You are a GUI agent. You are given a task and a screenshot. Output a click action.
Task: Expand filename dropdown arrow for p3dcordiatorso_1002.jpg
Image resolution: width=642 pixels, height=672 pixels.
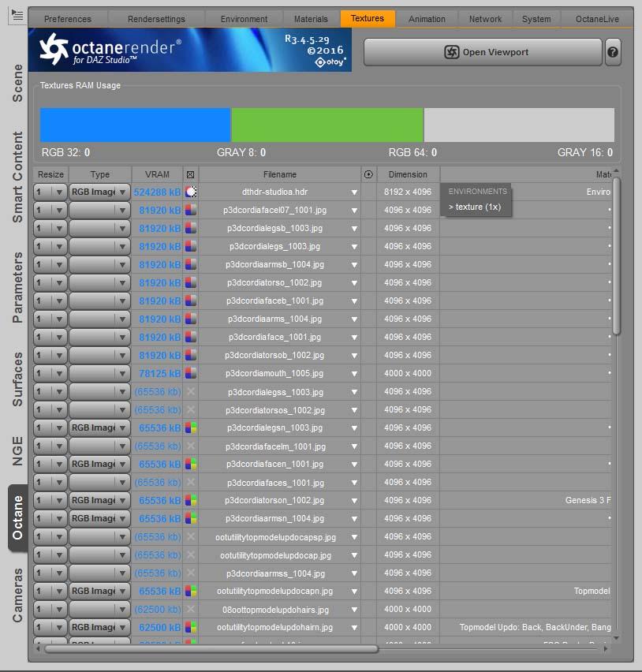coord(354,283)
